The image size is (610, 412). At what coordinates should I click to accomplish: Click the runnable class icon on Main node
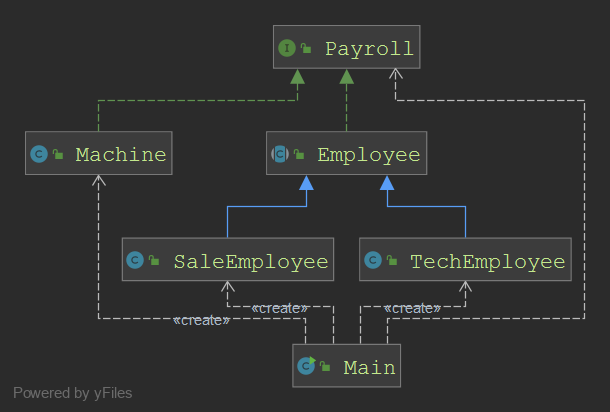(306, 366)
